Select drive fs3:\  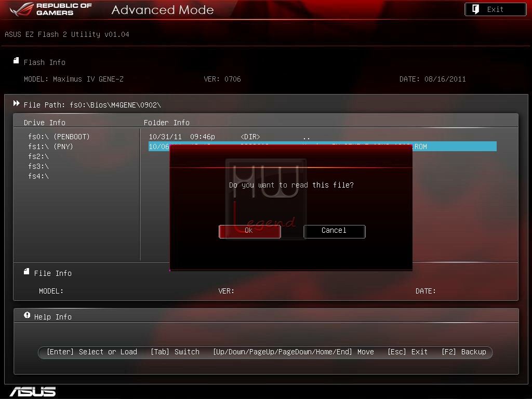pos(38,166)
